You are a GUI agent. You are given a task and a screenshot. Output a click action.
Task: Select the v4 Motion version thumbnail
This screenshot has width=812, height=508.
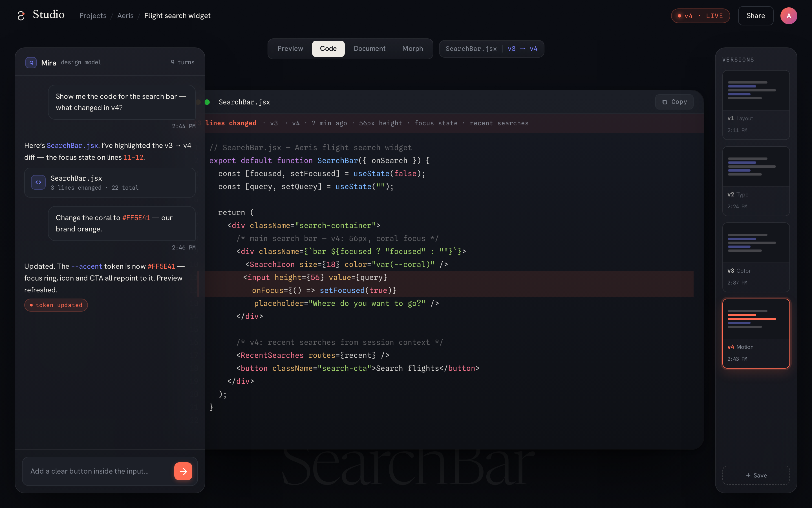point(756,334)
